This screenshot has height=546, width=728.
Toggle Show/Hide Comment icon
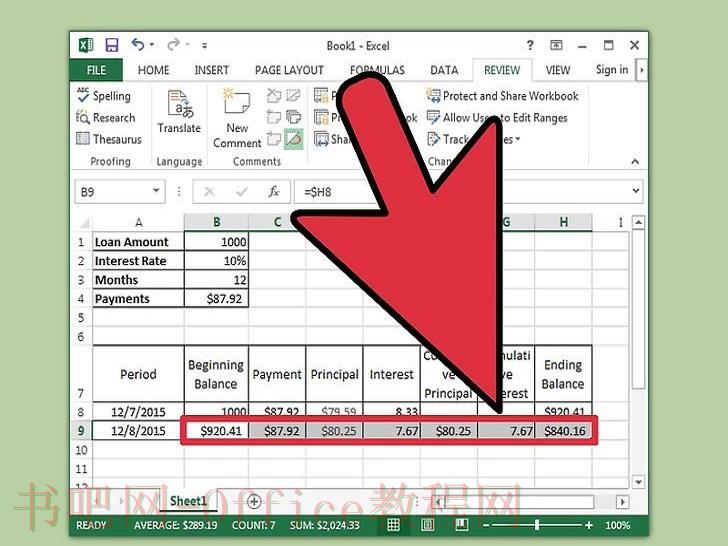[293, 96]
